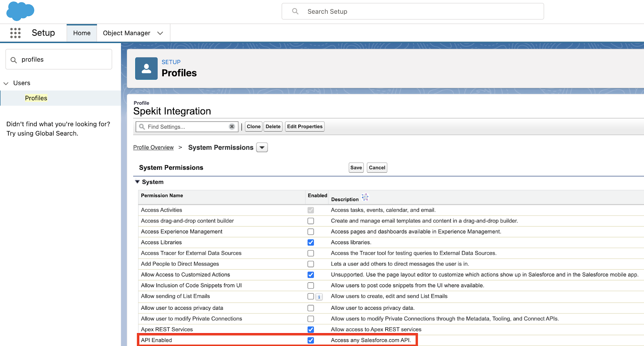Viewport: 644px width, 346px height.
Task: Open the System Permissions dropdown arrow
Action: click(262, 148)
